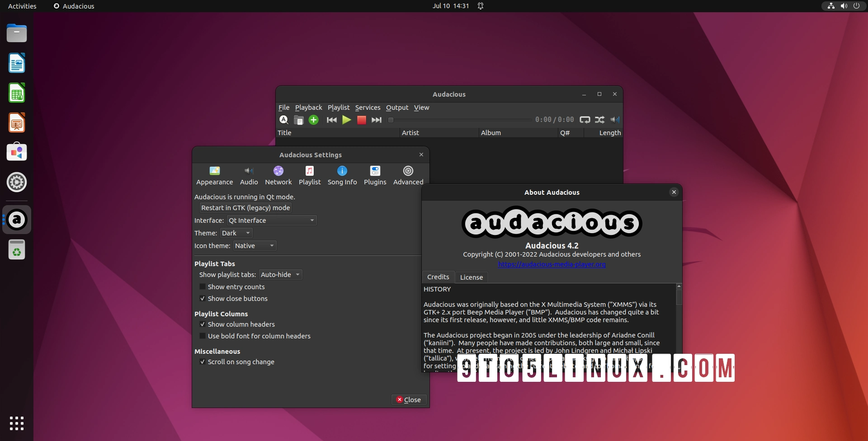Switch to the License tab
868x441 pixels.
point(471,277)
